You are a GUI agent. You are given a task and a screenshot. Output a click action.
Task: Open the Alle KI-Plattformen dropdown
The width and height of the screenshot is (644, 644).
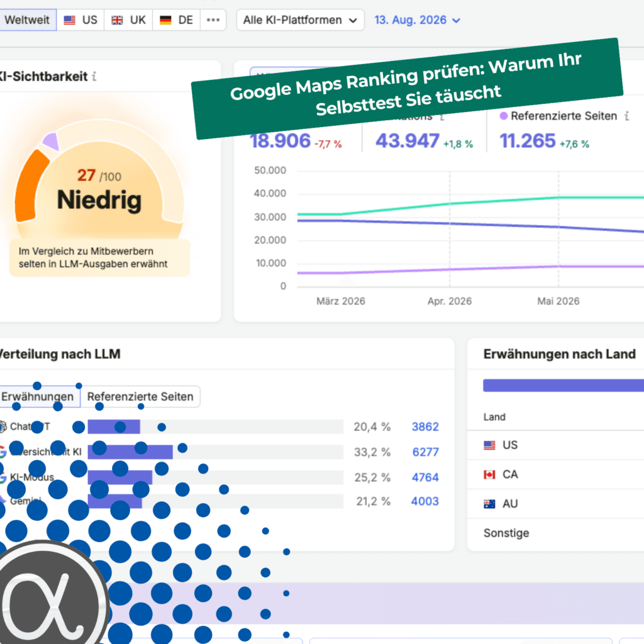point(300,20)
